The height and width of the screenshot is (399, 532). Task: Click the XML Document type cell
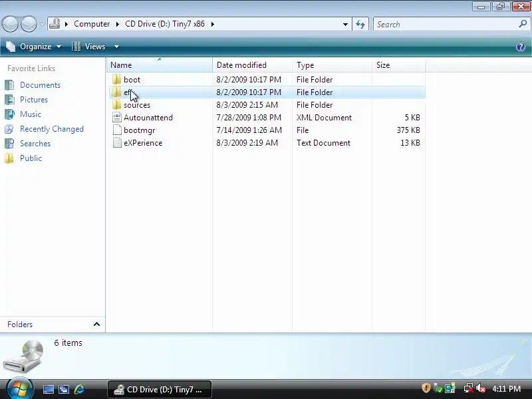click(x=324, y=118)
